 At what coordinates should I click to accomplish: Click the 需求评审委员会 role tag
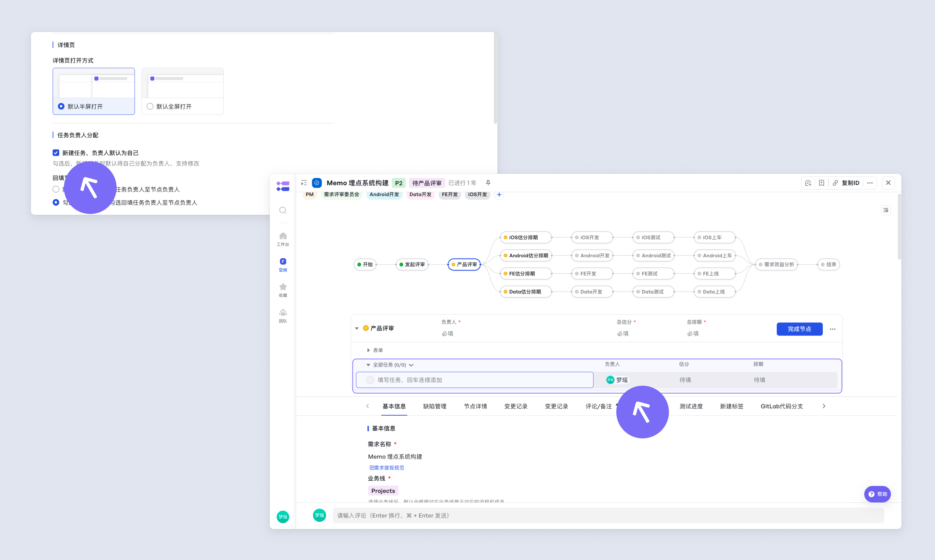click(341, 195)
